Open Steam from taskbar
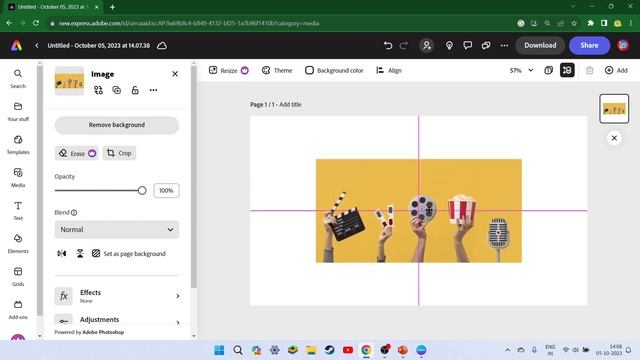Viewport: 640px width, 360px height. pyautogui.click(x=329, y=350)
